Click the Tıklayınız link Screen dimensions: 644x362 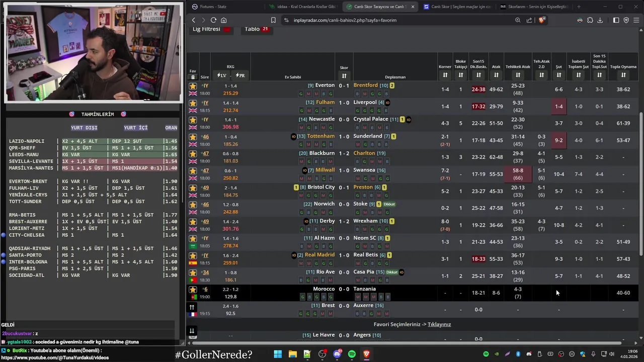(x=439, y=324)
